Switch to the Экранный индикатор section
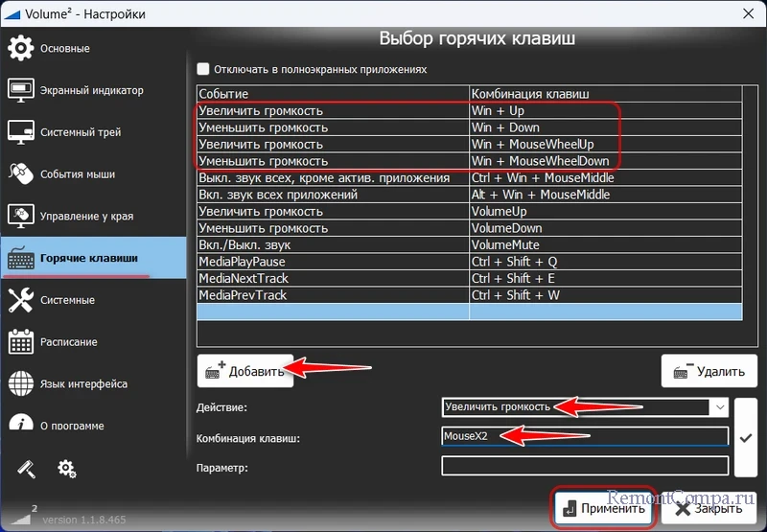The image size is (767, 532). (93, 90)
